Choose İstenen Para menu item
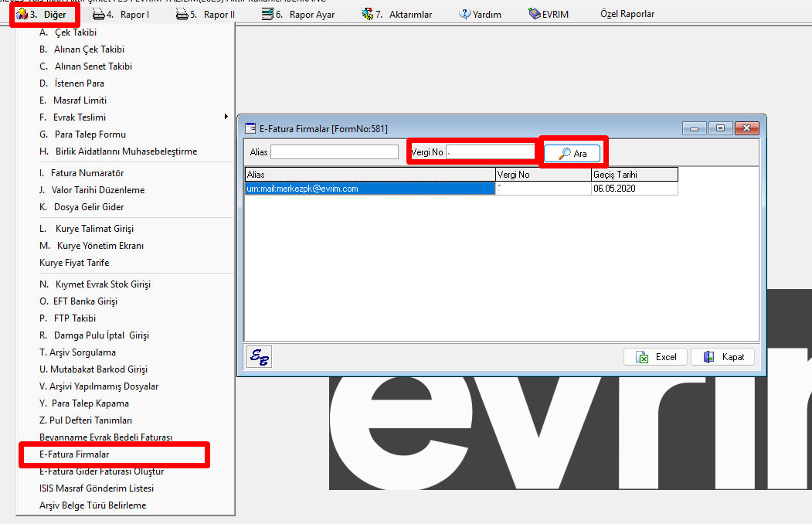Viewport: 812px width, 524px height. point(125,83)
